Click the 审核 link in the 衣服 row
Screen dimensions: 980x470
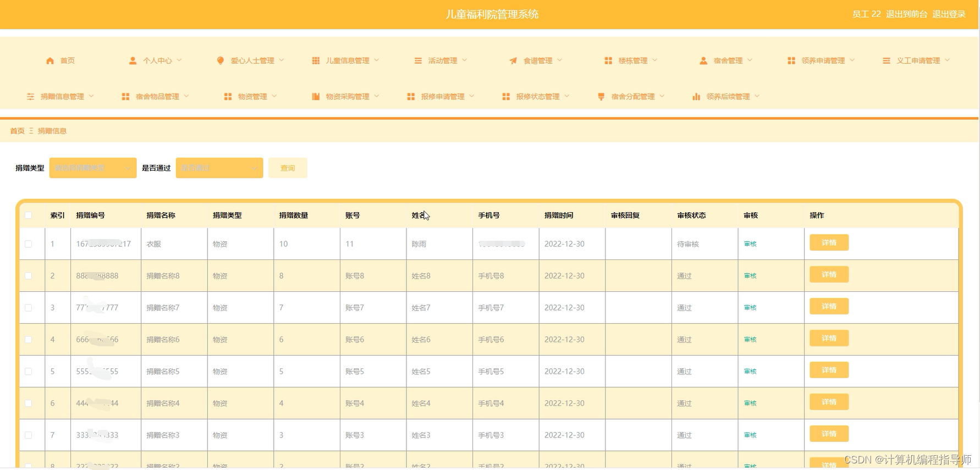750,244
